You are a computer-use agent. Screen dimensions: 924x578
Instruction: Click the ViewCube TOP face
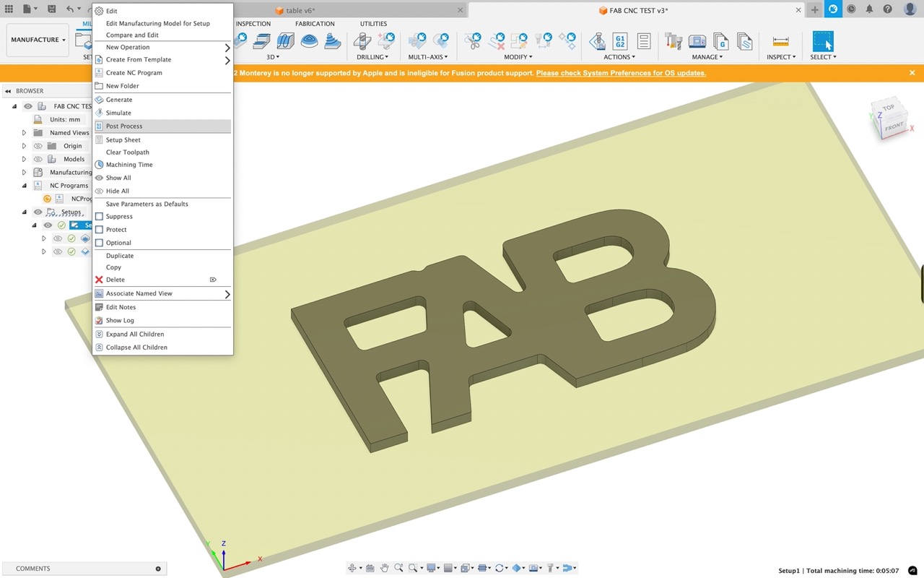click(x=888, y=108)
